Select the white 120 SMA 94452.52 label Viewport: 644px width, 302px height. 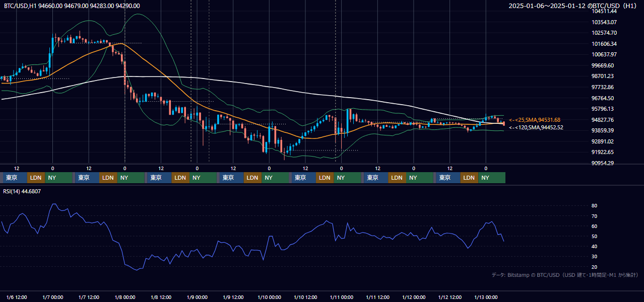(536, 127)
